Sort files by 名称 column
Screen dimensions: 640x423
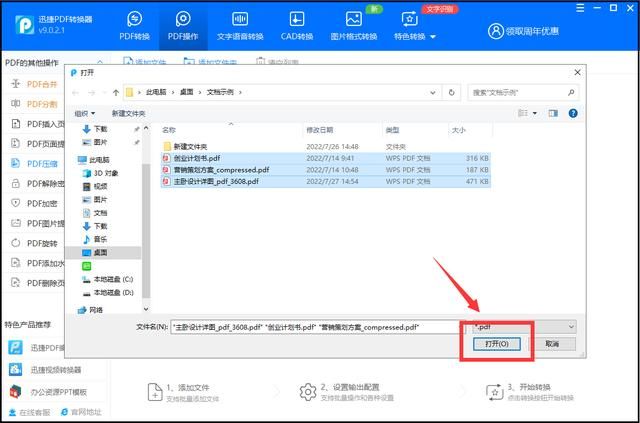pos(169,130)
